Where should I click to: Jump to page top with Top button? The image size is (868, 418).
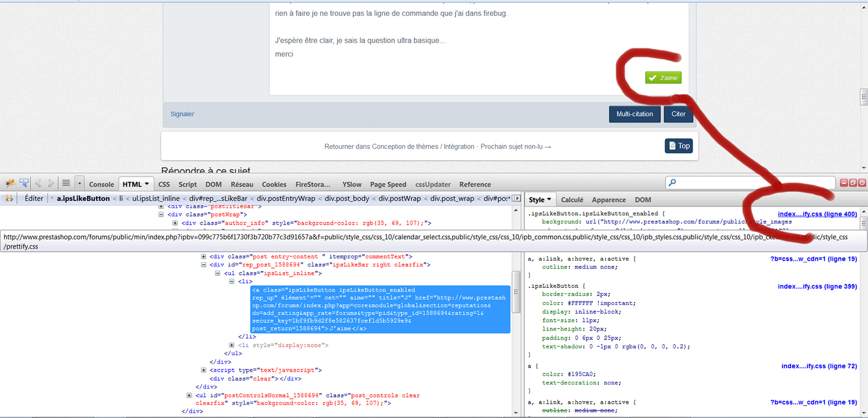pyautogui.click(x=678, y=146)
